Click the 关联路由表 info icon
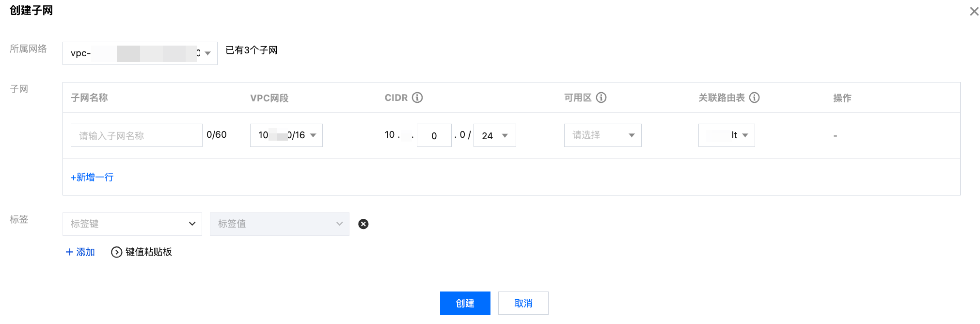This screenshot has width=980, height=324. pos(754,97)
